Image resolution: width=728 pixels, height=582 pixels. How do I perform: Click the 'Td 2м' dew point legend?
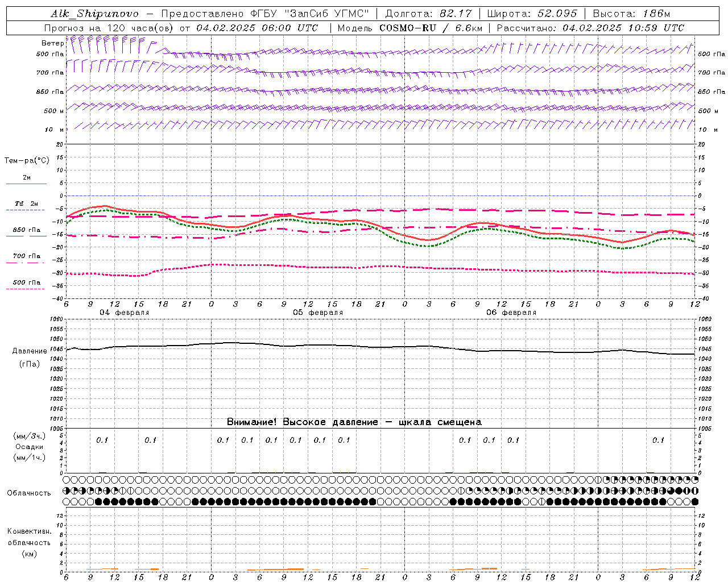[26, 206]
